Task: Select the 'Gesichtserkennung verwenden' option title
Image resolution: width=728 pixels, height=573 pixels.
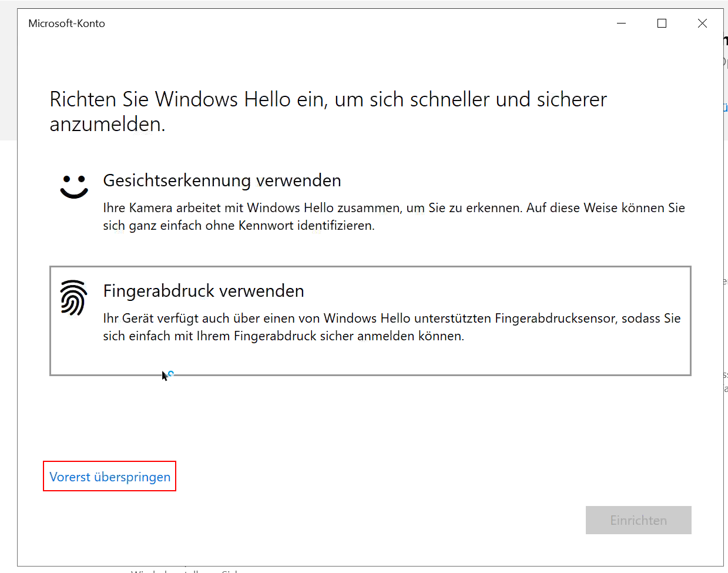Action: [x=222, y=180]
